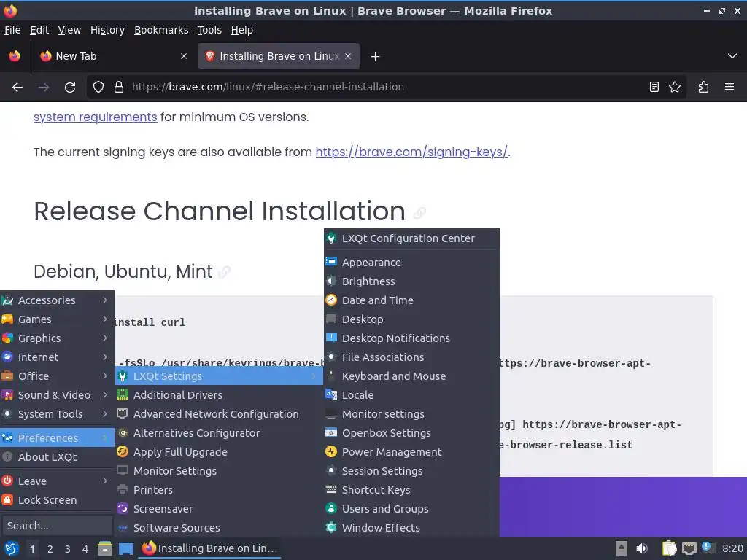
Task: Click the Users and Groups icon entry
Action: (331, 508)
